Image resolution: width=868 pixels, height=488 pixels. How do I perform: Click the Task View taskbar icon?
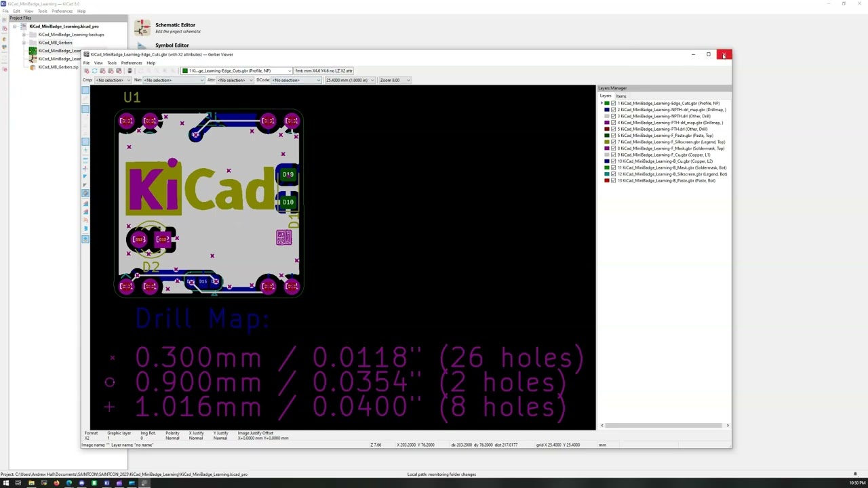(x=18, y=483)
